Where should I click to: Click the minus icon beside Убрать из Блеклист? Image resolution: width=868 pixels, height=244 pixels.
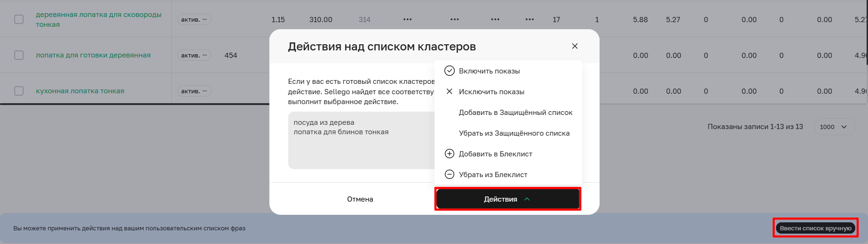click(x=450, y=174)
